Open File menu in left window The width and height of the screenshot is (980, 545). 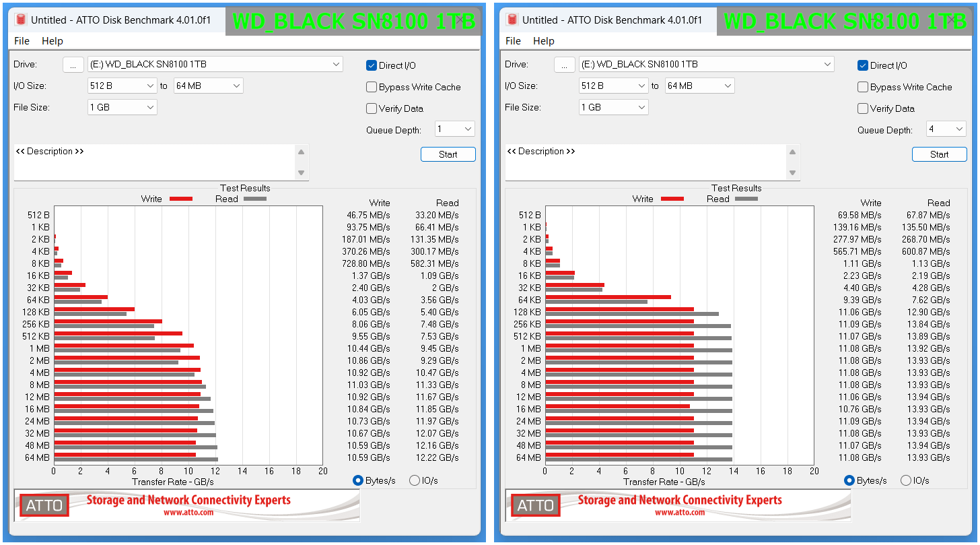click(x=22, y=41)
